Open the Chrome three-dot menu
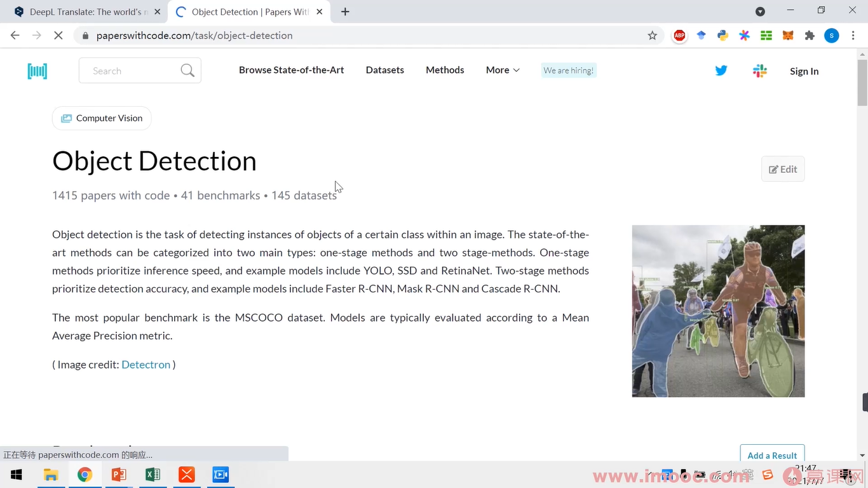Viewport: 868px width, 488px height. (x=853, y=36)
